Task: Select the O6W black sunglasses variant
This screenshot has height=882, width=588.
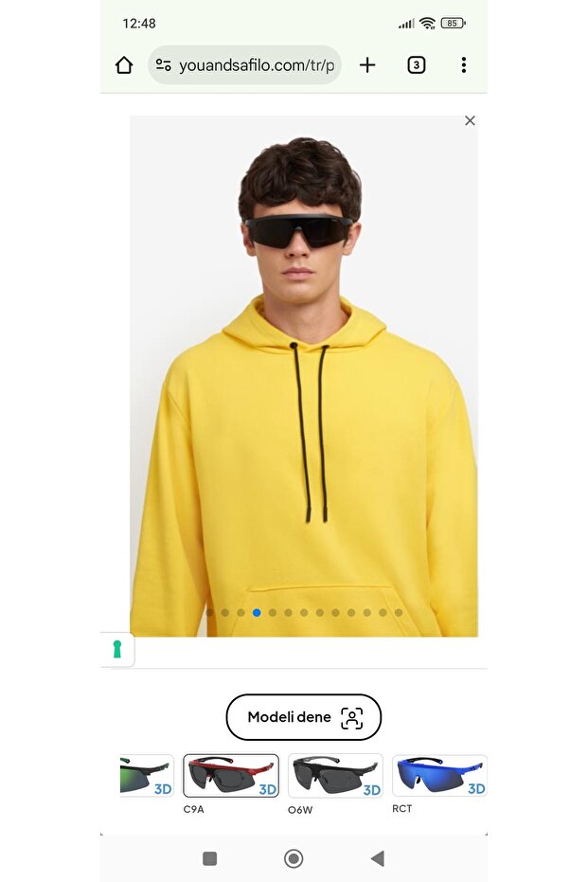Action: click(335, 776)
